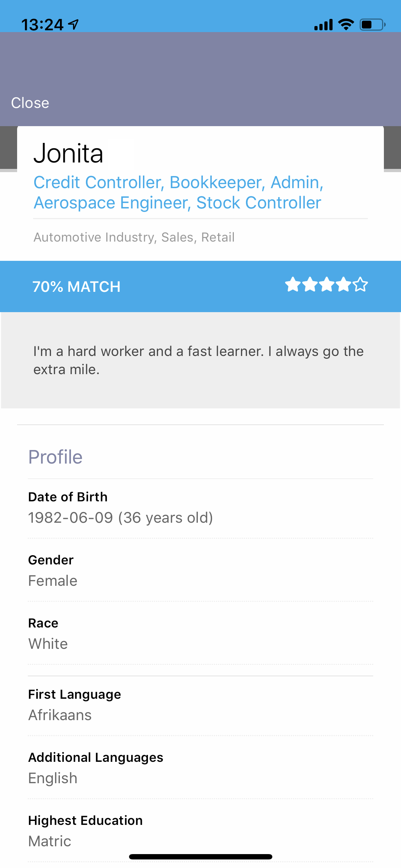The image size is (401, 868).
Task: Tap the Wi-Fi status icon
Action: [x=346, y=25]
